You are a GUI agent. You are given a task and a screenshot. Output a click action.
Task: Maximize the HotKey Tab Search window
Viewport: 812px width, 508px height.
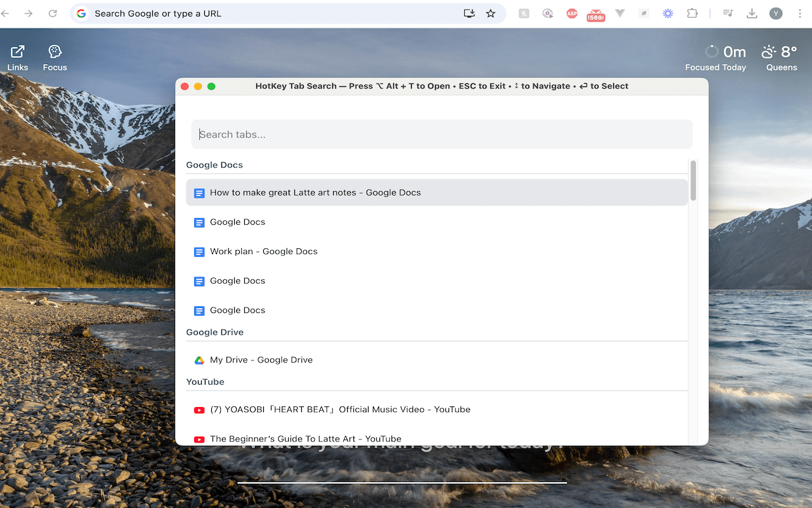(211, 86)
